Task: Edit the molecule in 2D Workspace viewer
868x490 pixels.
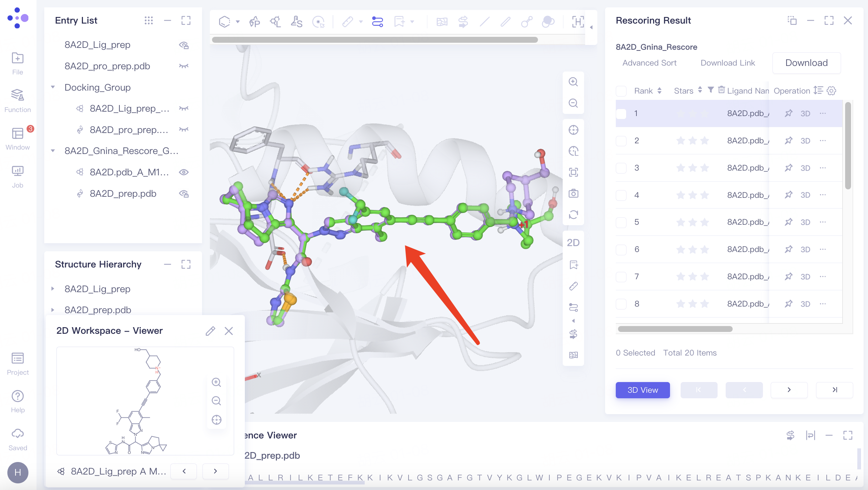Action: tap(210, 330)
